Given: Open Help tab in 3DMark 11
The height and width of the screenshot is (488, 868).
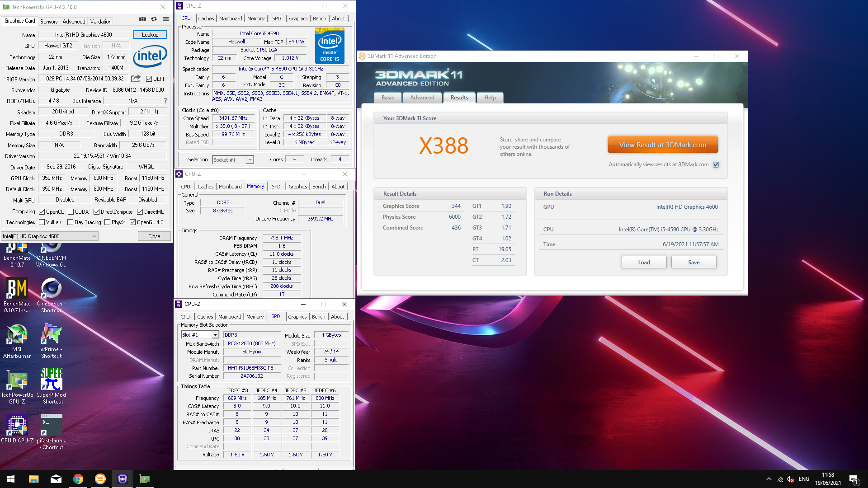Looking at the screenshot, I should pyautogui.click(x=490, y=98).
